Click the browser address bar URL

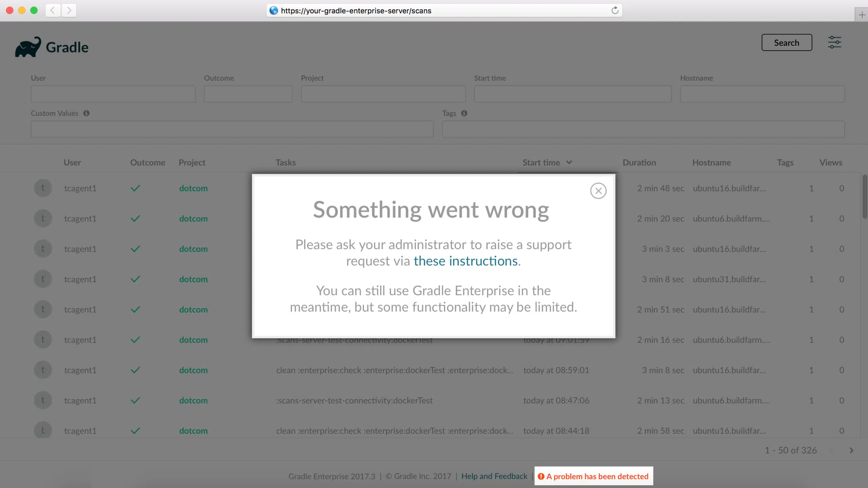[356, 11]
